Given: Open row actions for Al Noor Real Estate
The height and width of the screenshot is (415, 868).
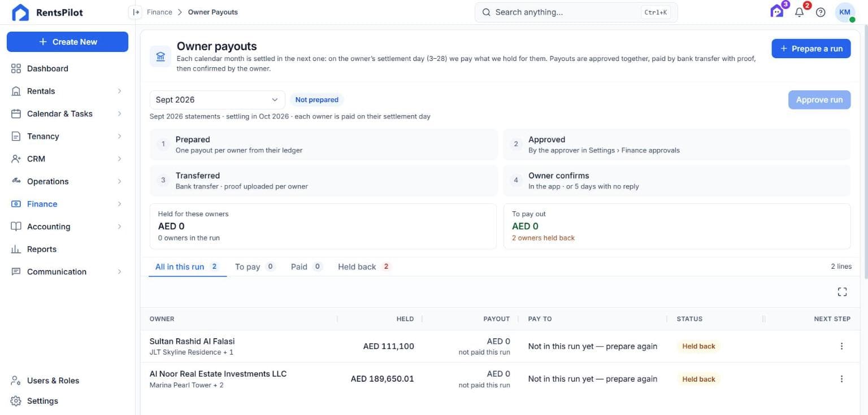Looking at the screenshot, I should (x=841, y=379).
